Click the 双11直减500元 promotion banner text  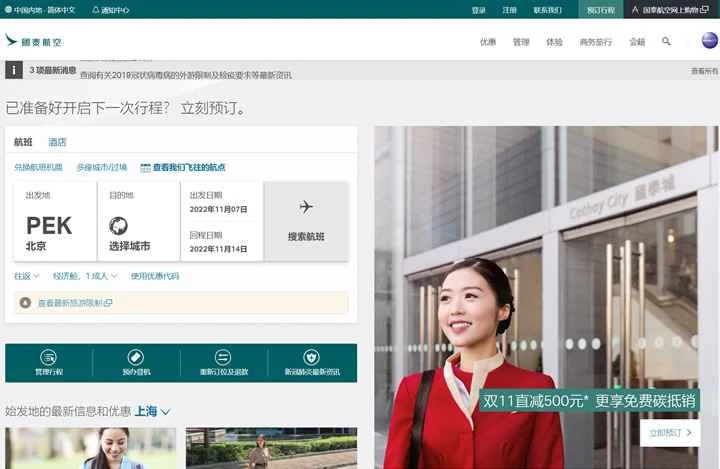click(x=589, y=401)
